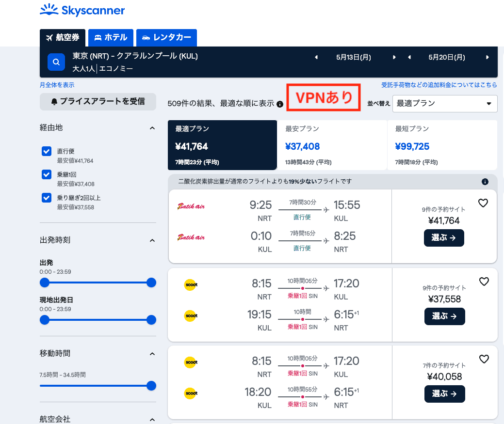Screen dimensions: 504x424
Task: Open 受託手荷物などの追加料金 link
Action: point(439,85)
